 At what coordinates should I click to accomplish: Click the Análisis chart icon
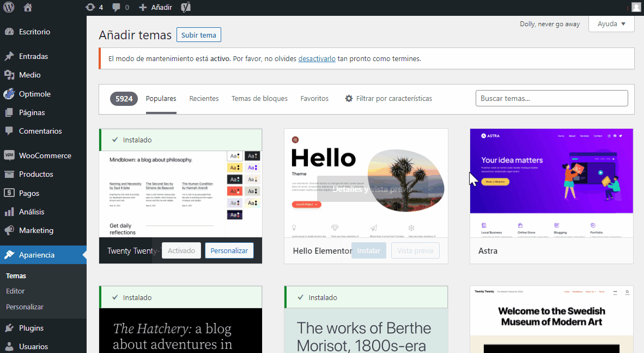[x=9, y=212]
